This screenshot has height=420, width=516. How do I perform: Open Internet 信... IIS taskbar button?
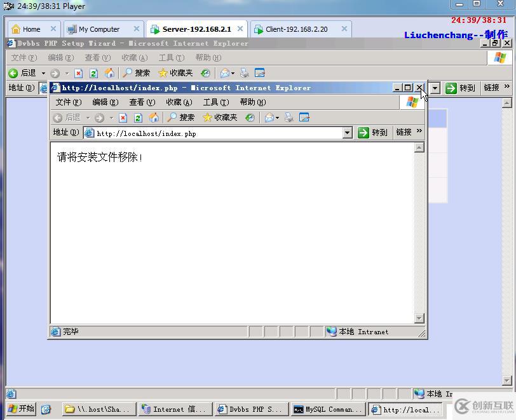tap(175, 409)
